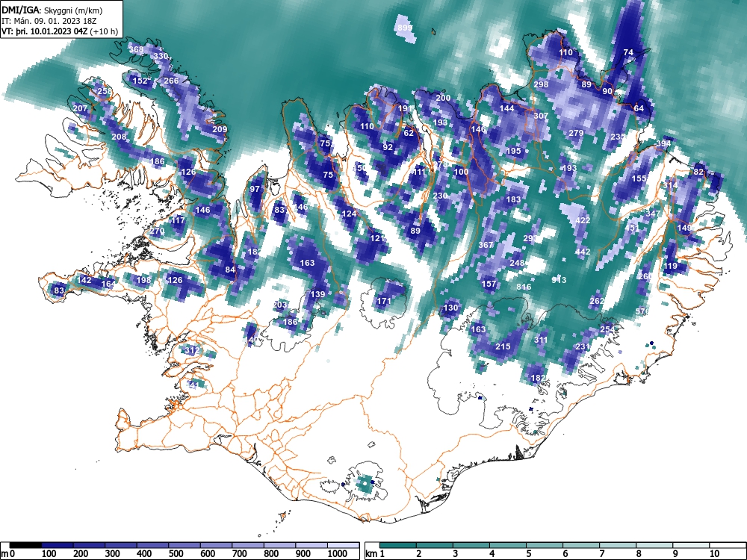Select the 'IT: Mán. 09. 01. 2023 18Z' line
This screenshot has height=560, width=747.
coord(49,20)
